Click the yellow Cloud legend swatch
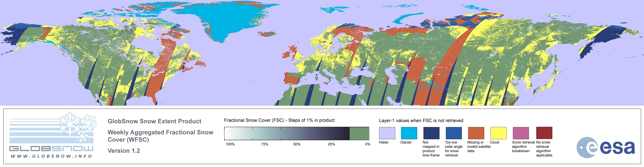The image size is (644, 167). 498,133
